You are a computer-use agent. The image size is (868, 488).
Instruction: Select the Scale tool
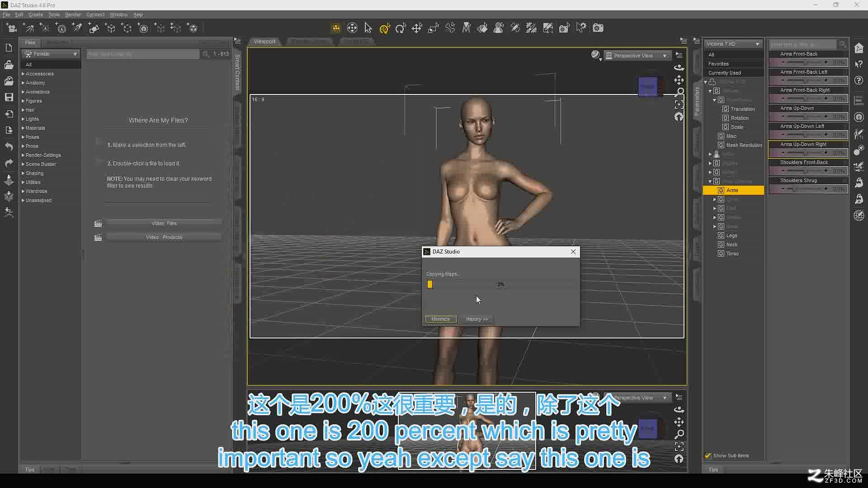click(x=433, y=28)
